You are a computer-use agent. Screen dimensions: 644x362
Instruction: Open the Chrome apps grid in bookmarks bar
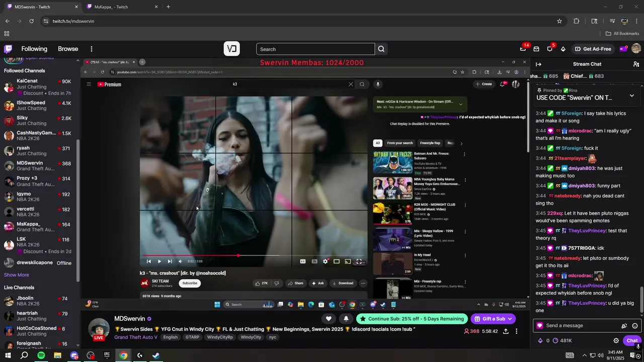point(7,34)
